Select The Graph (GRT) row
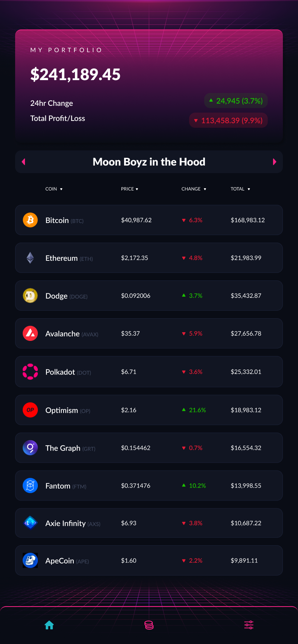 click(149, 448)
